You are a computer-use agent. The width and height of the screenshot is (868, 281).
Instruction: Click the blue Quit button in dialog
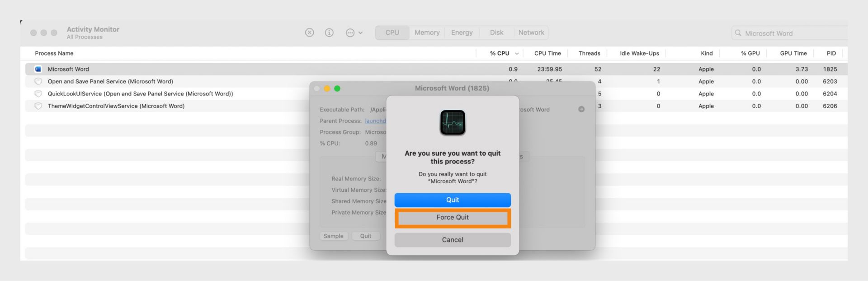(453, 200)
